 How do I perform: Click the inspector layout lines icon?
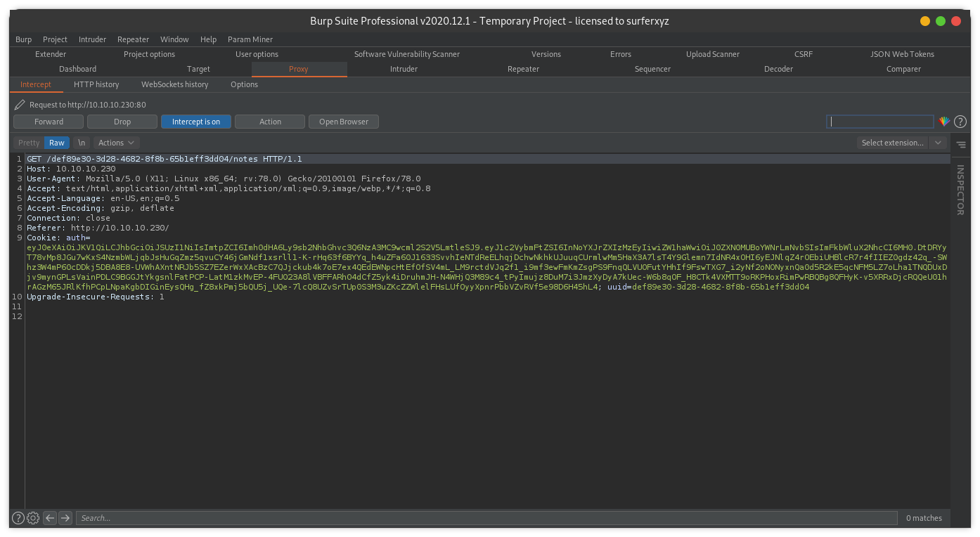(961, 144)
